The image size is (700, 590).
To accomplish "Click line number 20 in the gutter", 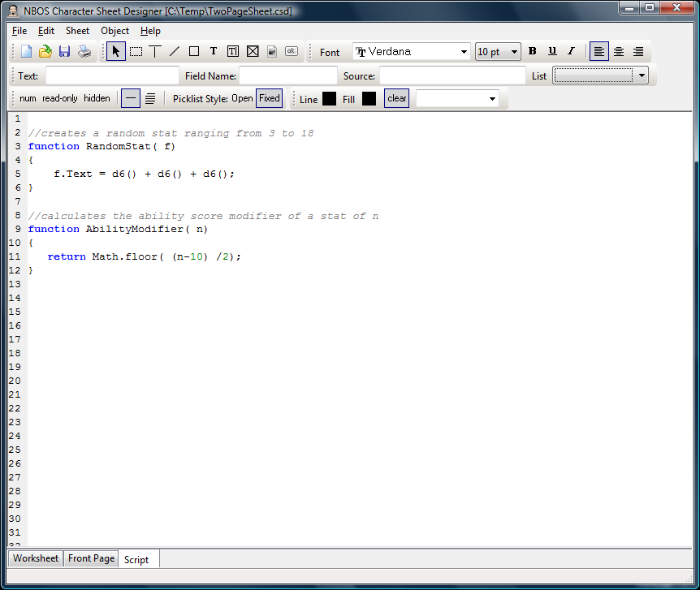I will (x=15, y=381).
